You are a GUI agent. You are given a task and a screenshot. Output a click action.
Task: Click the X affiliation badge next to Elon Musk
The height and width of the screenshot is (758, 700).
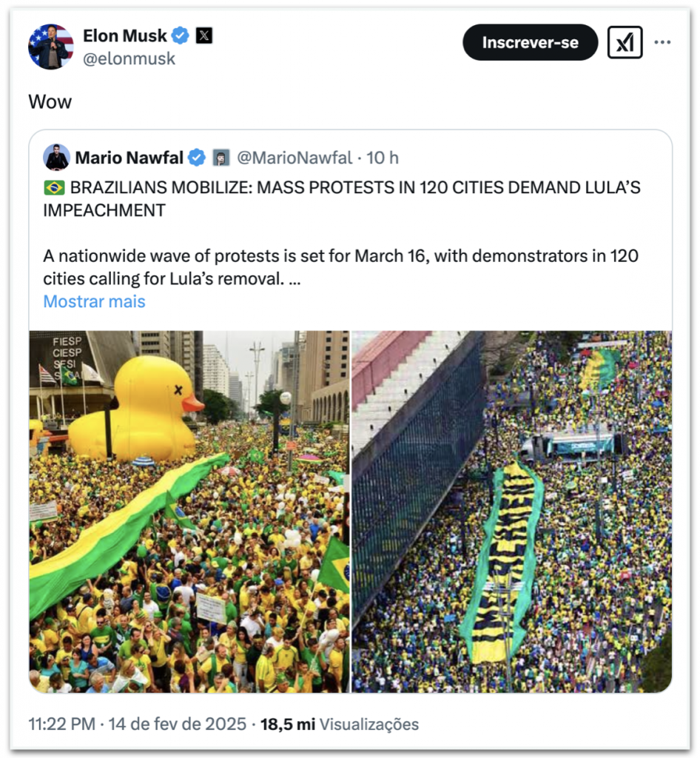click(x=203, y=36)
